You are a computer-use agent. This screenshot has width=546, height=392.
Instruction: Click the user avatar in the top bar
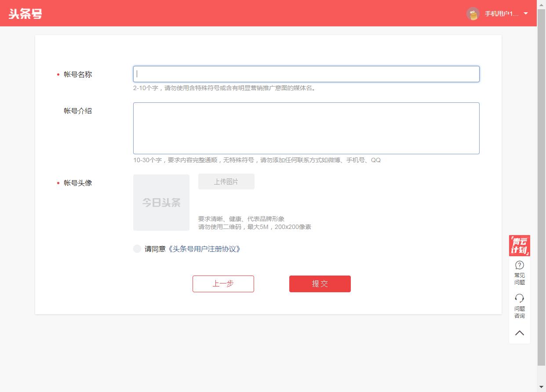[x=473, y=14]
